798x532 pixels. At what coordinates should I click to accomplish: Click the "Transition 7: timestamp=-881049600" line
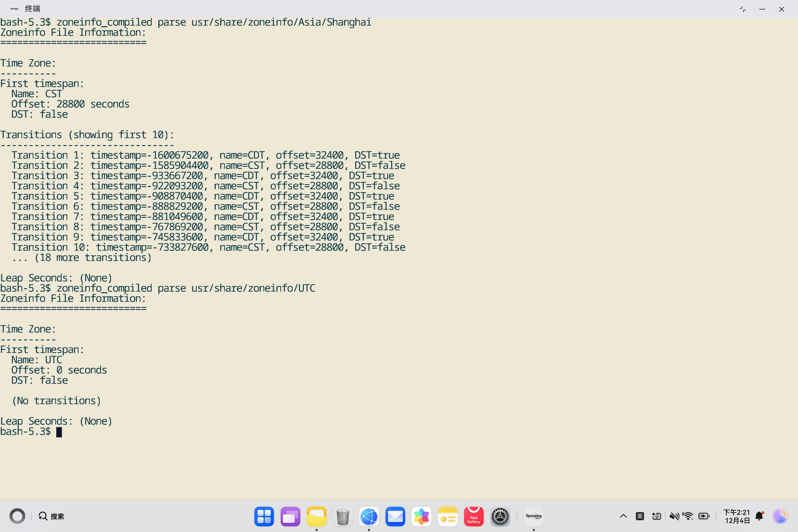click(203, 216)
